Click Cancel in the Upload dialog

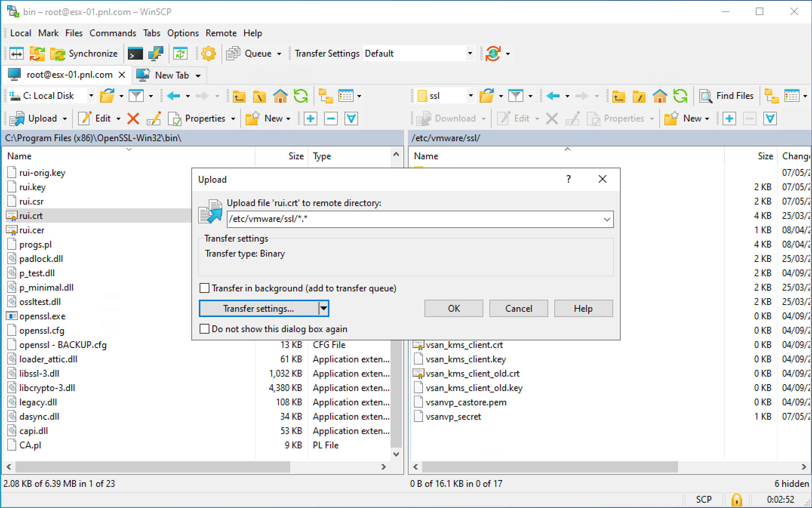(519, 308)
